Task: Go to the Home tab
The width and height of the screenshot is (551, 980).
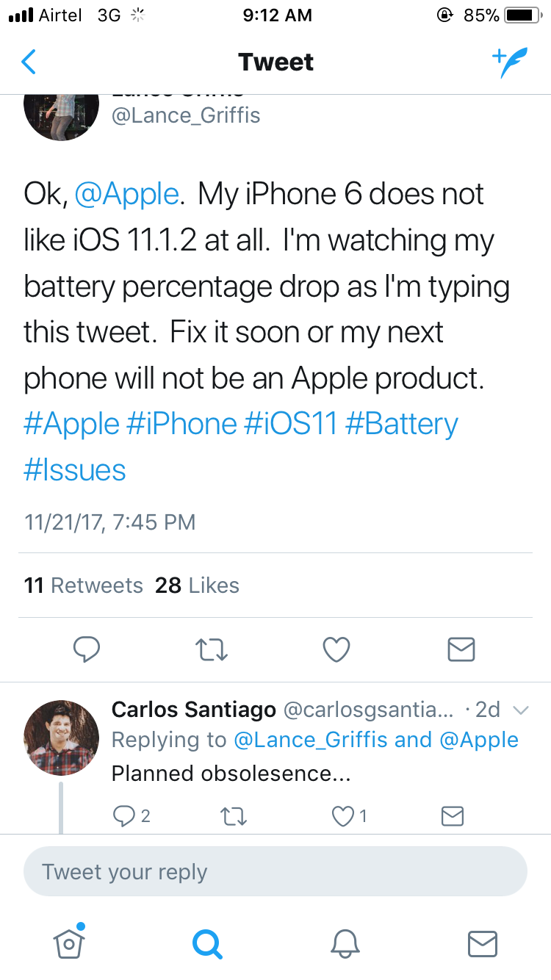Action: click(69, 943)
